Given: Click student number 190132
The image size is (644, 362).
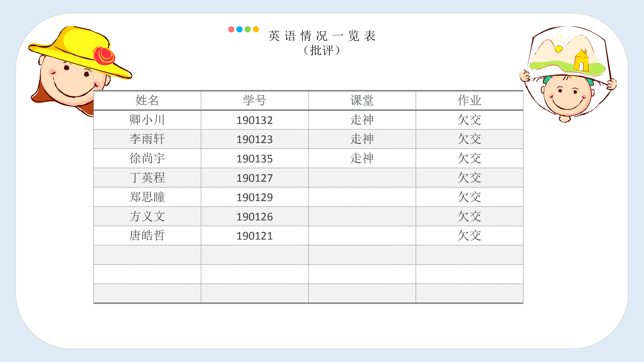Looking at the screenshot, I should click(255, 120).
